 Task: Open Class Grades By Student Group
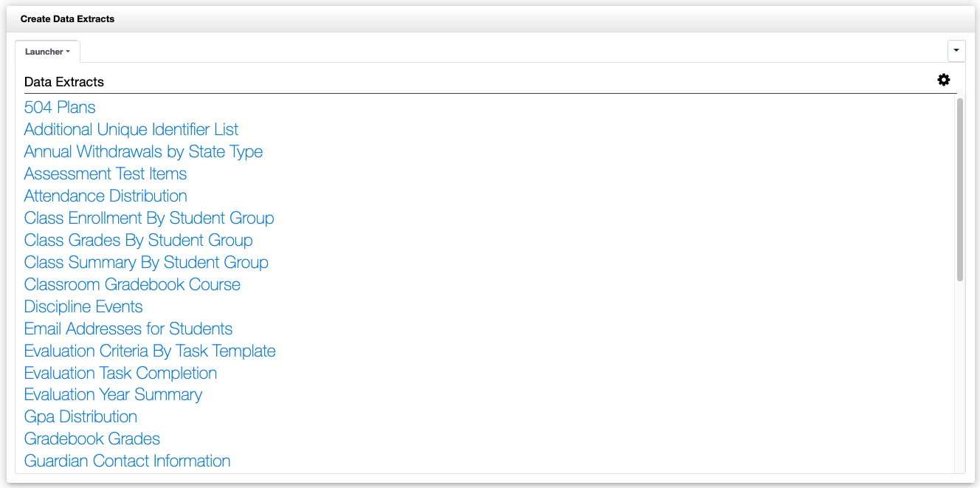pyautogui.click(x=138, y=241)
